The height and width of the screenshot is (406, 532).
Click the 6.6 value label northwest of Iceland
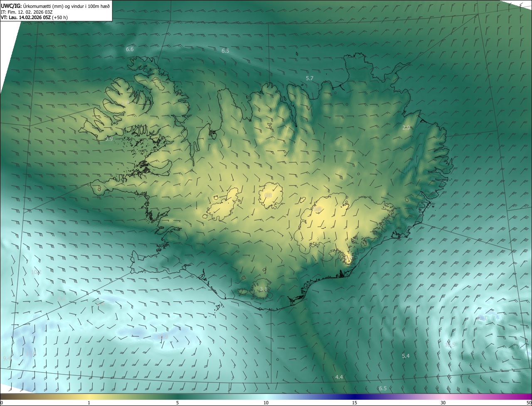click(x=130, y=49)
